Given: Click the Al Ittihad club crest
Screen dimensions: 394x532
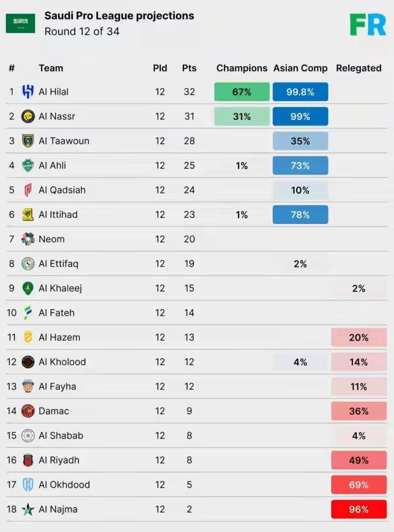Looking at the screenshot, I should (28, 214).
